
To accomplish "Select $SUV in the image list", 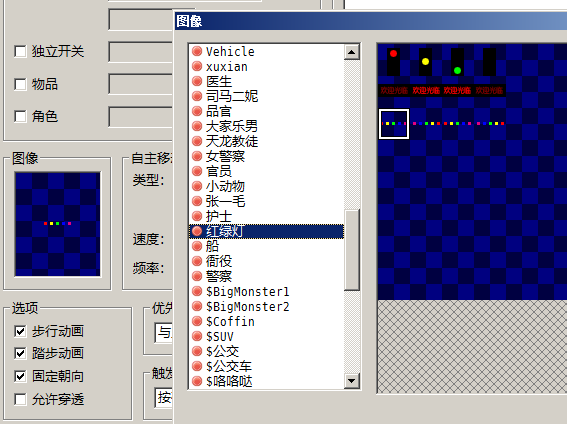I will tap(267, 337).
